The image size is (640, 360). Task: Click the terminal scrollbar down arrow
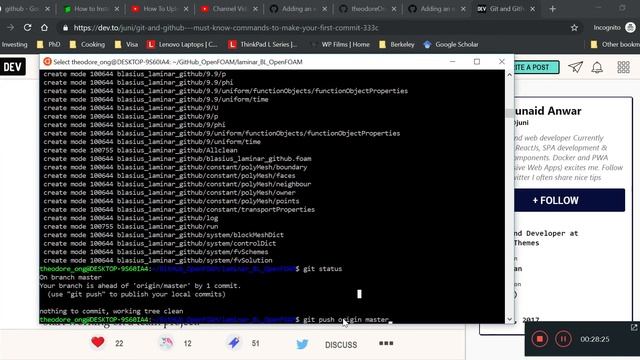click(509, 319)
